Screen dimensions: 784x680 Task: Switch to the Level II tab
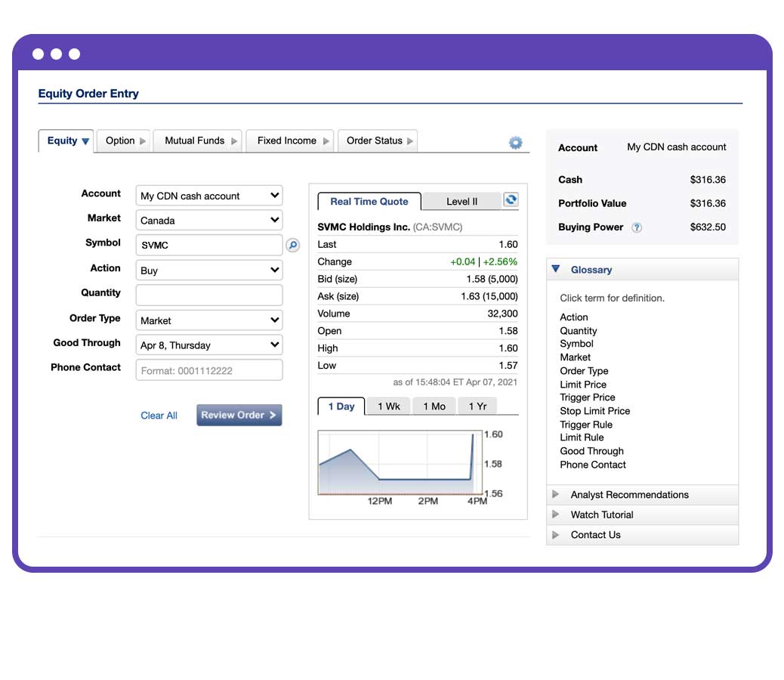[x=461, y=201]
